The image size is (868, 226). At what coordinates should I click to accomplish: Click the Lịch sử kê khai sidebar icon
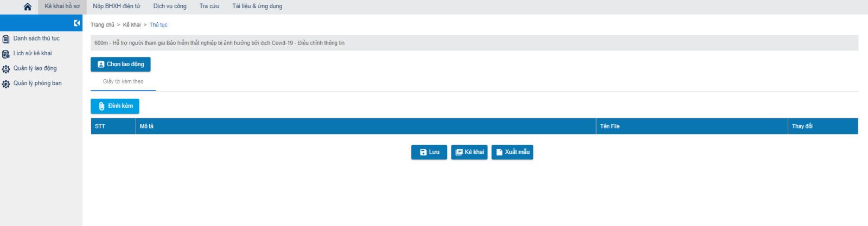(x=6, y=54)
